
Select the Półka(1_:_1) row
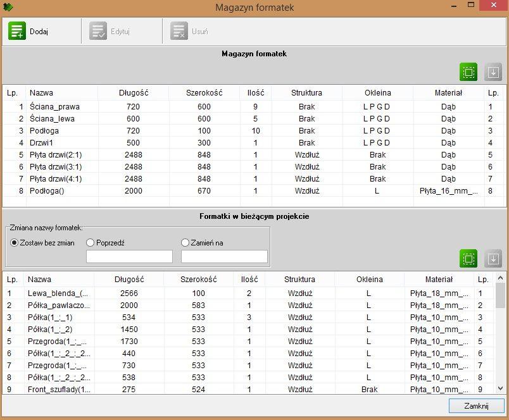[249, 317]
